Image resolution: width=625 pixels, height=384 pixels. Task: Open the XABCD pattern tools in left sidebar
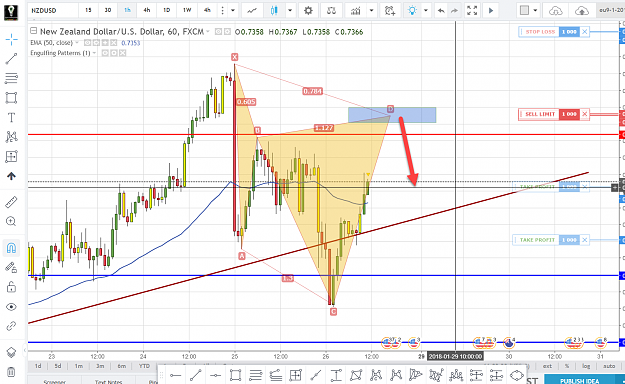[11, 137]
